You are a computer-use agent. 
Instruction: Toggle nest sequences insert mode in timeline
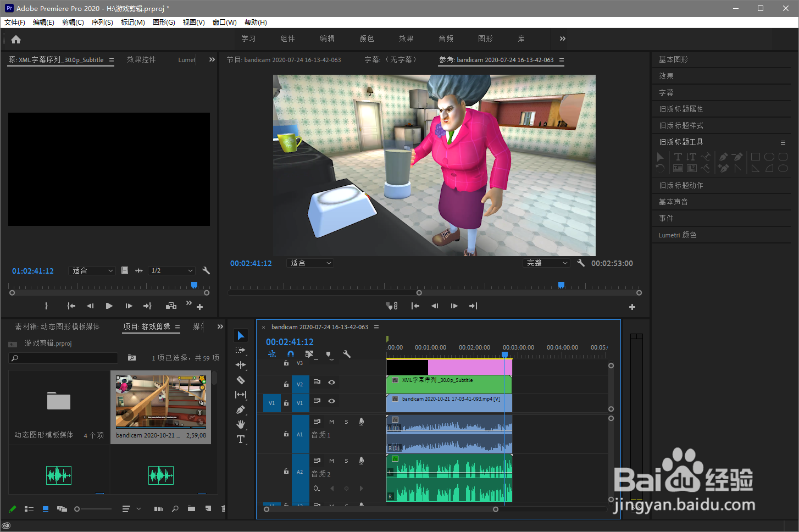272,354
